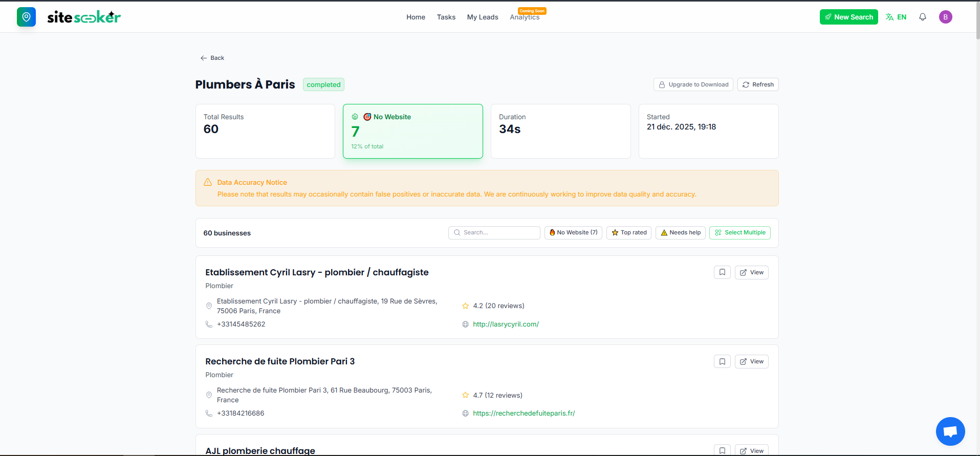
Task: Enable Select Multiple mode
Action: [x=740, y=232]
